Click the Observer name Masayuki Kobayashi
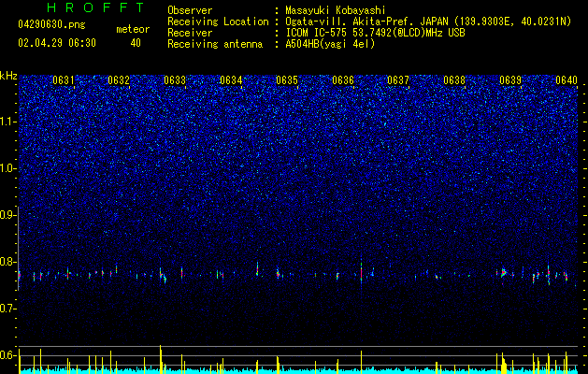Image resolution: width=588 pixels, height=374 pixels. click(x=335, y=10)
